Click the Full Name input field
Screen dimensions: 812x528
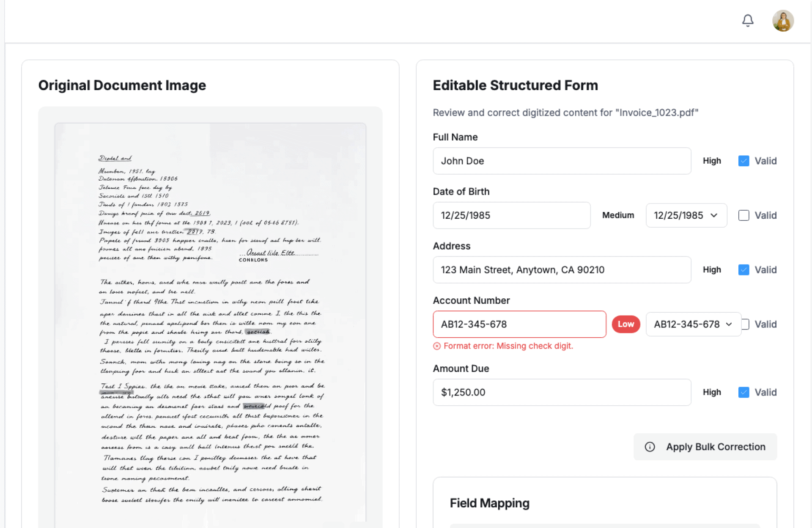(x=562, y=161)
